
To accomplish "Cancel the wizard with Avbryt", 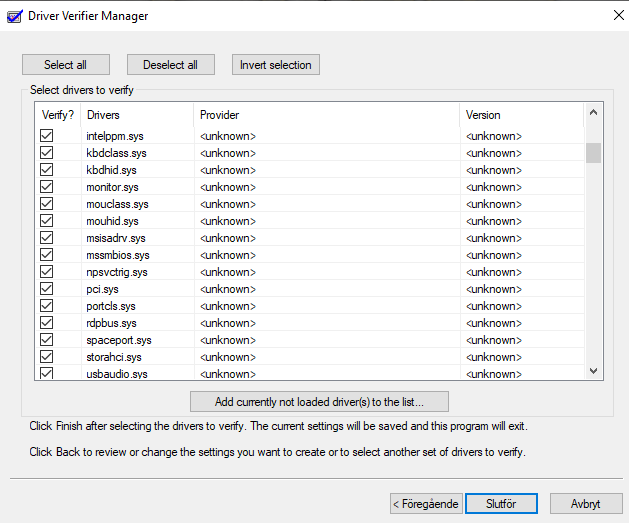I will pos(586,504).
